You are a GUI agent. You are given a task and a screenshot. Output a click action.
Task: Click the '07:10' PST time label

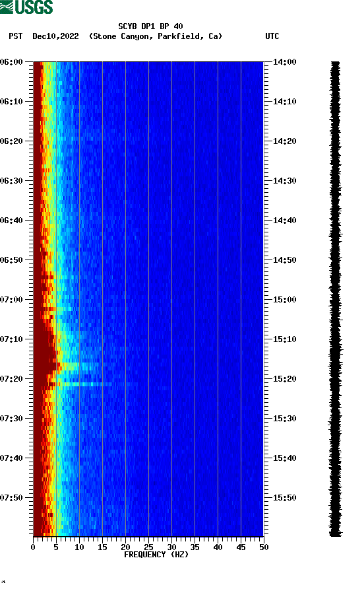coord(11,339)
